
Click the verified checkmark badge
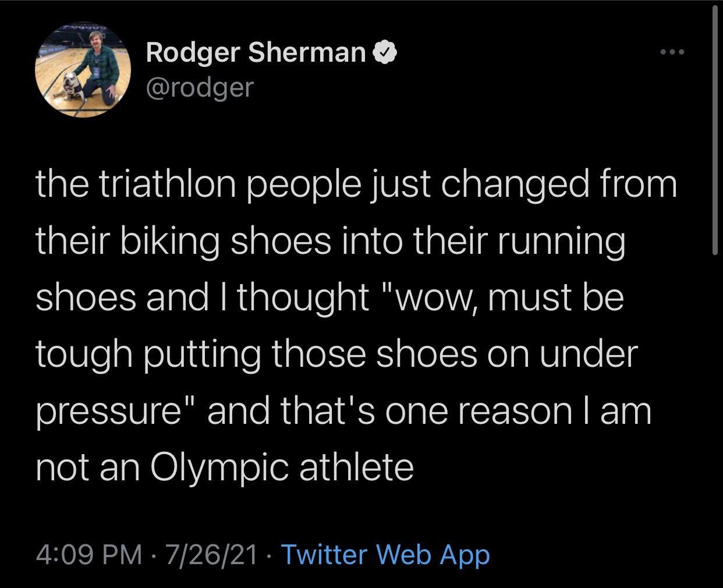pyautogui.click(x=385, y=53)
